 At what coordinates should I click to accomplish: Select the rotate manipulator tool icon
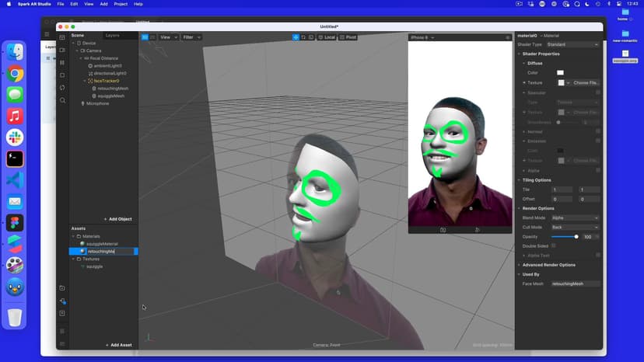click(303, 37)
